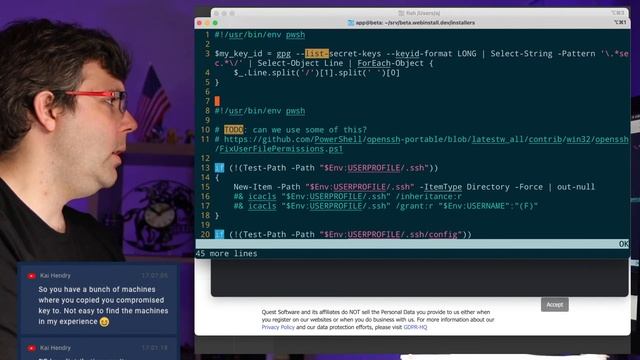
Task: Click the green zoom button of front terminal
Action: [215, 23]
